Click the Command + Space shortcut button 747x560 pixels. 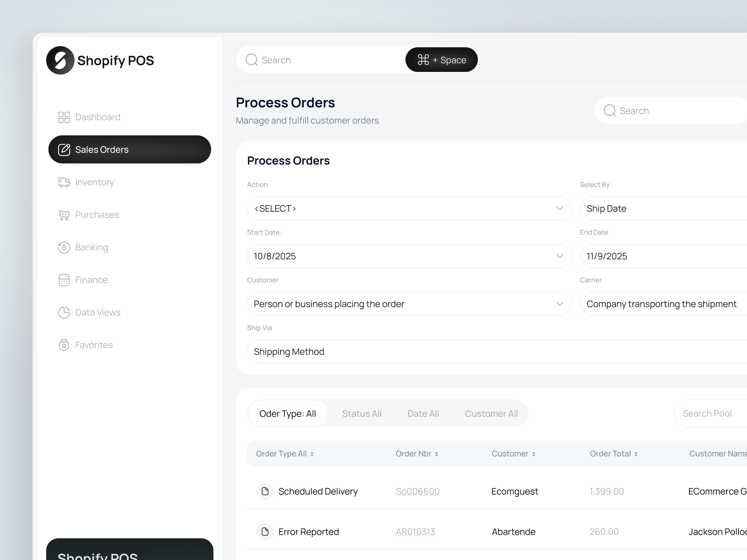pos(442,60)
